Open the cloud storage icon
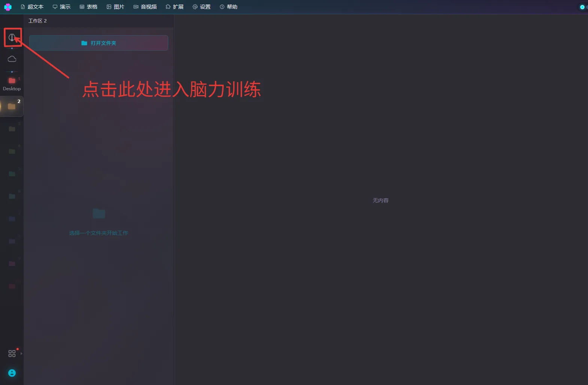This screenshot has width=588, height=385. (x=12, y=59)
